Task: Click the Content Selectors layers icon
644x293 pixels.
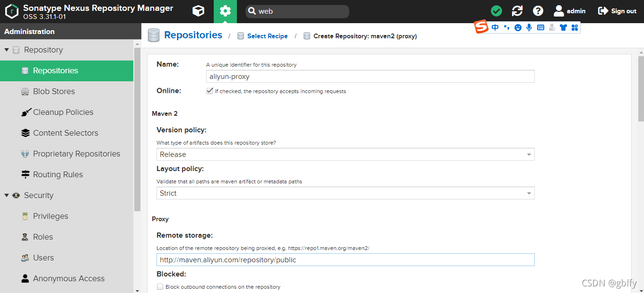Action: (26, 133)
